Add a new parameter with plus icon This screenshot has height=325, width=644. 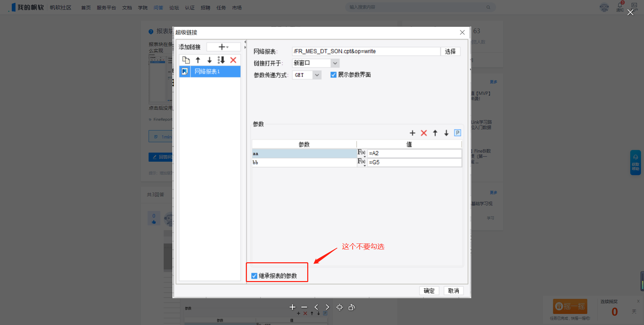pyautogui.click(x=413, y=133)
